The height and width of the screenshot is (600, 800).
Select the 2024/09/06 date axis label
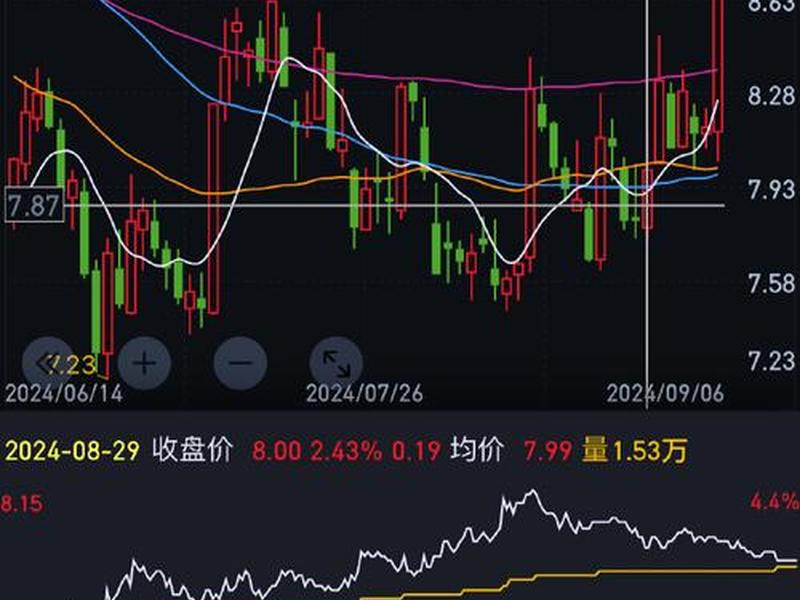coord(665,393)
